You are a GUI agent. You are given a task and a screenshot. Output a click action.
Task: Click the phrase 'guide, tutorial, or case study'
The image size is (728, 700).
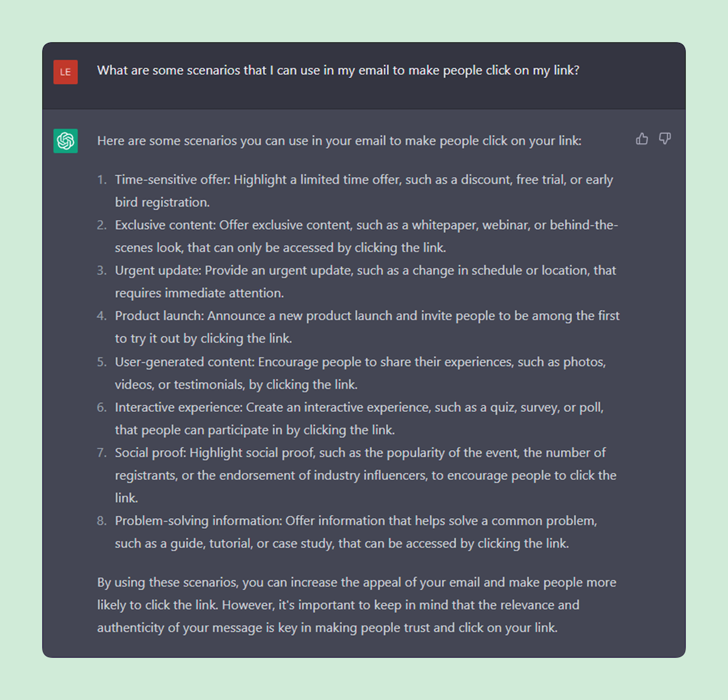[252, 544]
